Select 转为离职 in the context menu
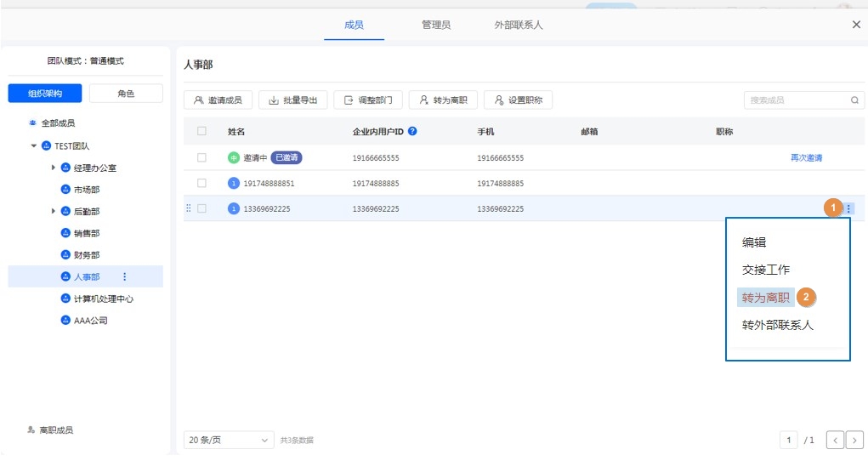Image resolution: width=868 pixels, height=461 pixels. (765, 298)
